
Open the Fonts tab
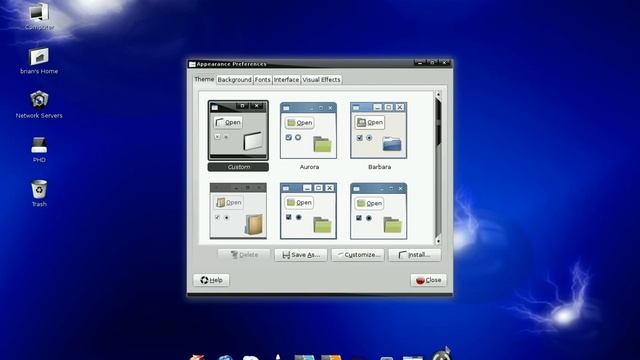[262, 80]
